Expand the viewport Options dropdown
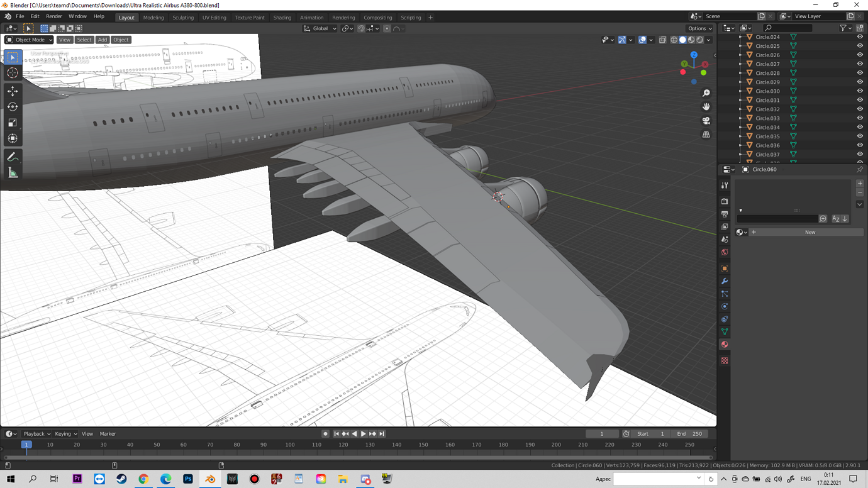Image resolution: width=868 pixels, height=488 pixels. (699, 28)
